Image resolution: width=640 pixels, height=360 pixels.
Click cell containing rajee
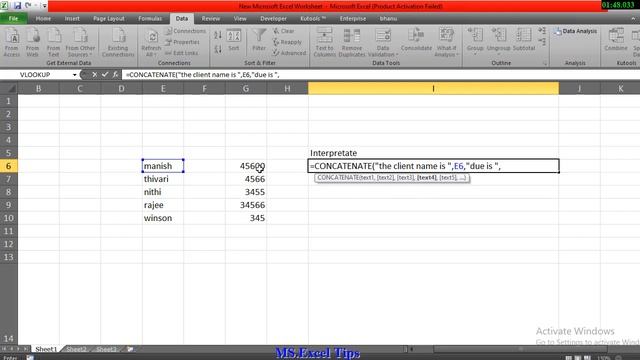(x=163, y=205)
